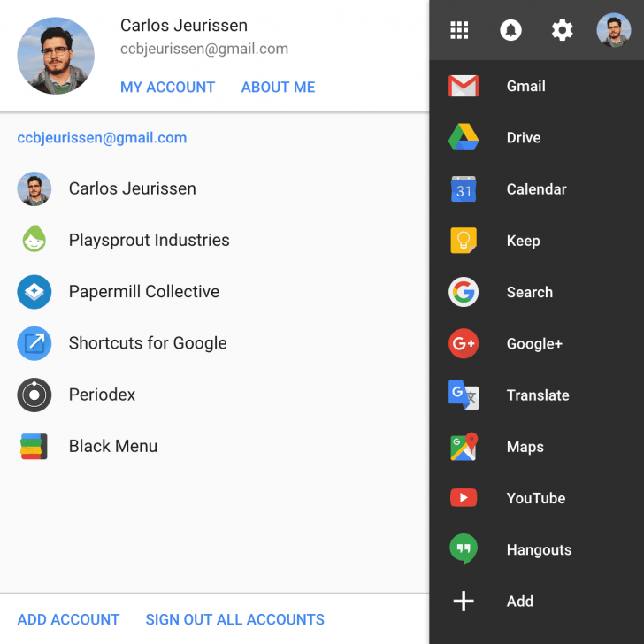Click ADD ACCOUNT
Viewport: 644px width, 644px height.
coord(68,619)
